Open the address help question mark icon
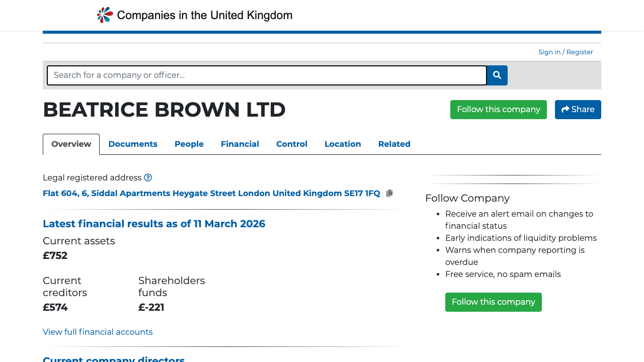This screenshot has width=644, height=362. [x=148, y=177]
